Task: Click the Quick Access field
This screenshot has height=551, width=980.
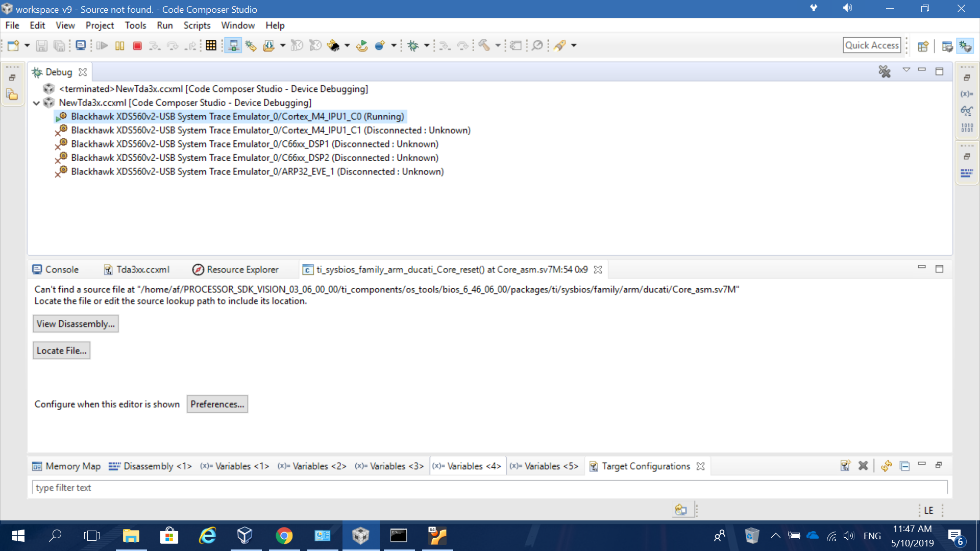Action: pyautogui.click(x=872, y=45)
